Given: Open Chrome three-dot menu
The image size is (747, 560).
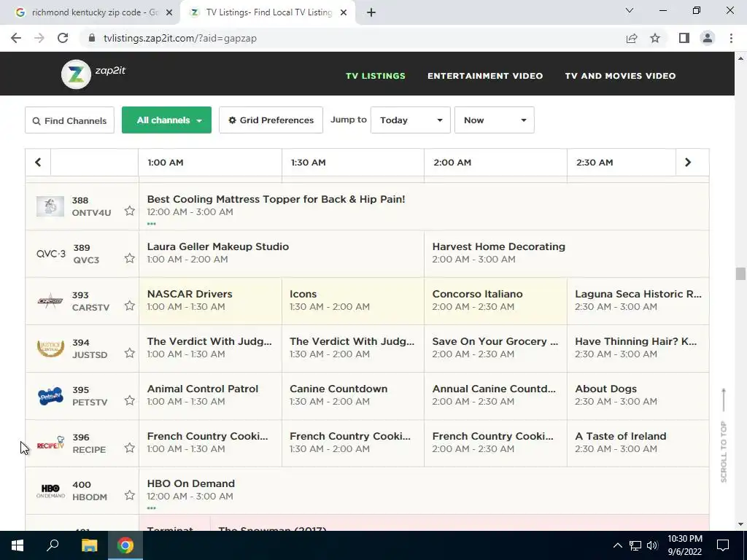Looking at the screenshot, I should click(x=731, y=38).
